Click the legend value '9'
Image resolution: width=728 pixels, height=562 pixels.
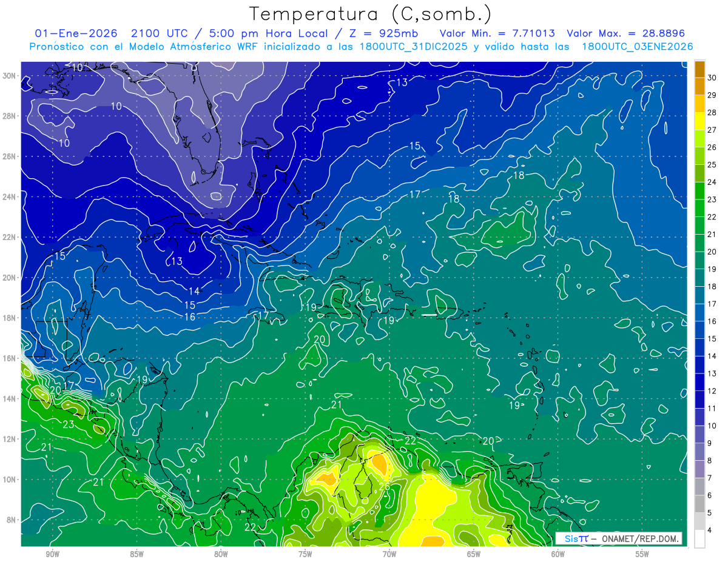coord(710,443)
